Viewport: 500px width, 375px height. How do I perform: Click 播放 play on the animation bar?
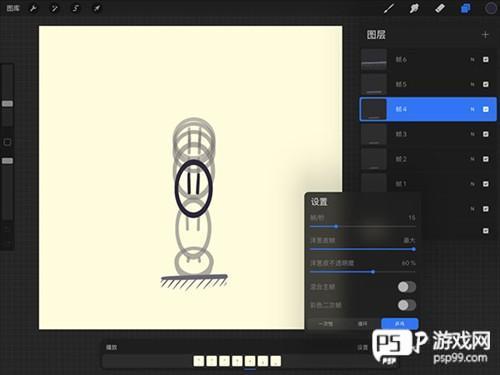tap(111, 347)
